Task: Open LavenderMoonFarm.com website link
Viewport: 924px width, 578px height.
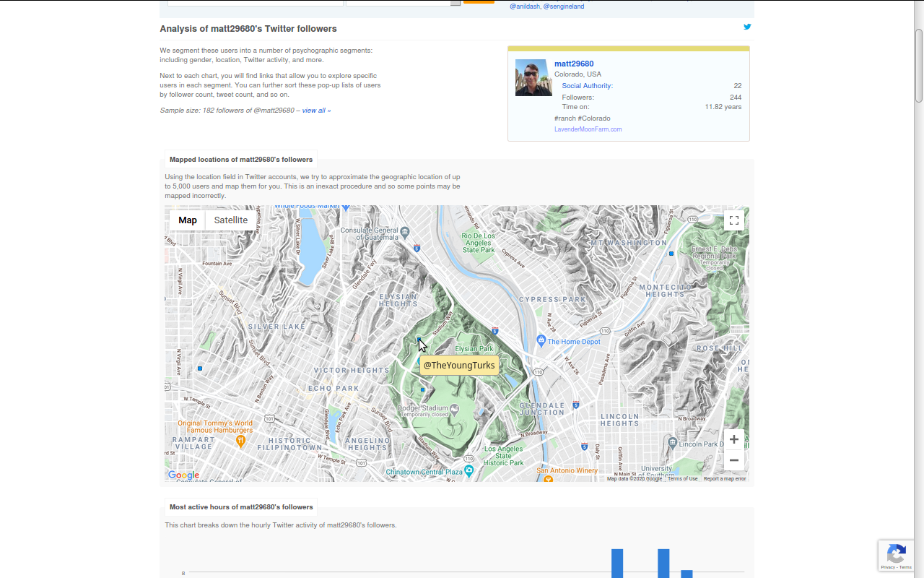Action: coord(588,129)
